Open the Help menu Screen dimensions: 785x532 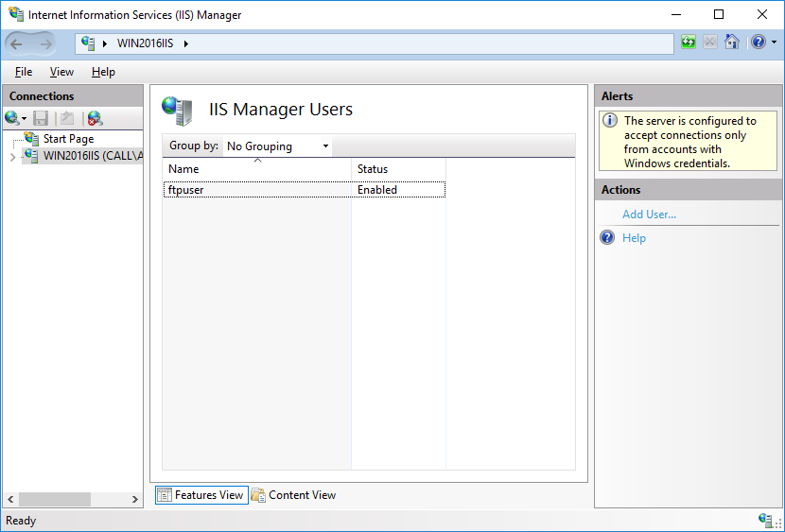(103, 72)
